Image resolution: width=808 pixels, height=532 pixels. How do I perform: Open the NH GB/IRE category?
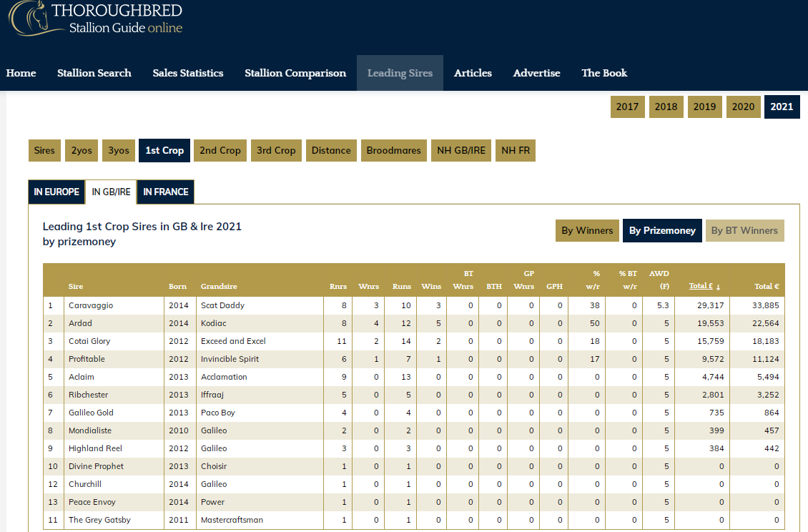click(461, 150)
